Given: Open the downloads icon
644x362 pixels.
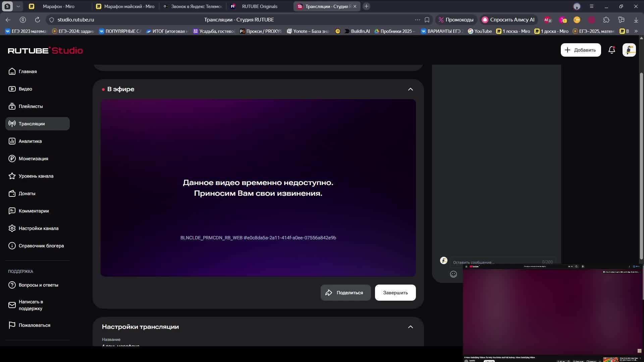Looking at the screenshot, I should coord(636,20).
